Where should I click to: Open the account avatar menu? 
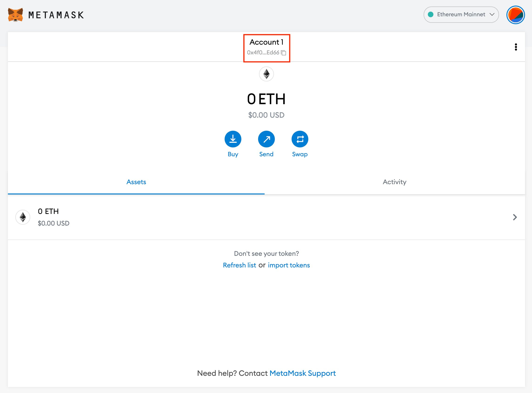pos(515,15)
